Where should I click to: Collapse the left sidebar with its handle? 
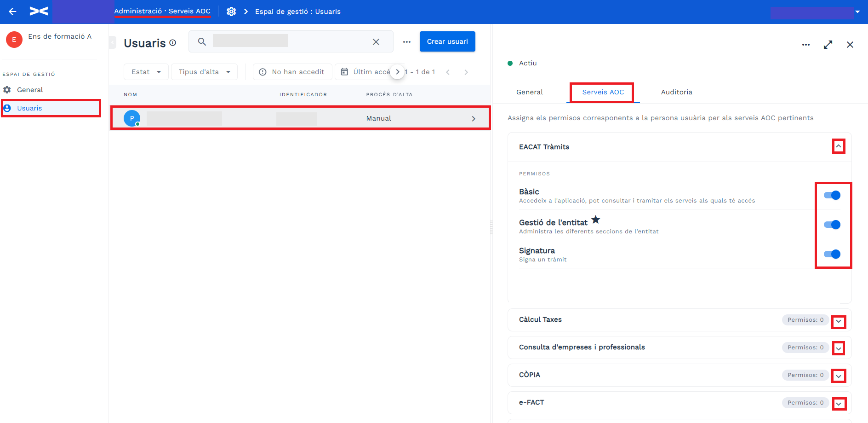[113, 42]
